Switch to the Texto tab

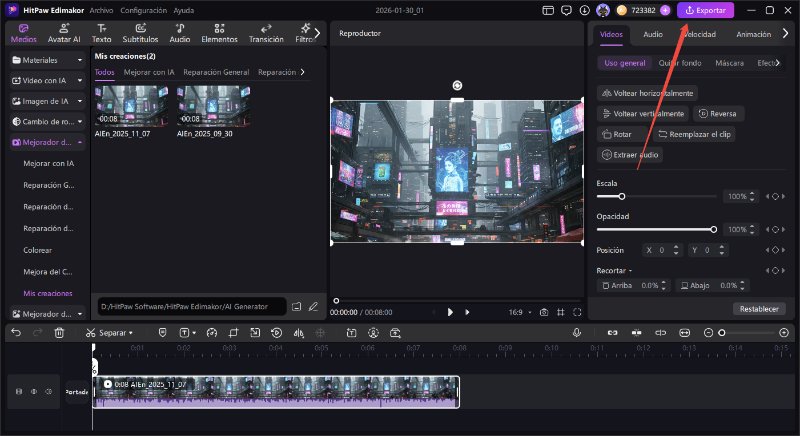[x=102, y=33]
